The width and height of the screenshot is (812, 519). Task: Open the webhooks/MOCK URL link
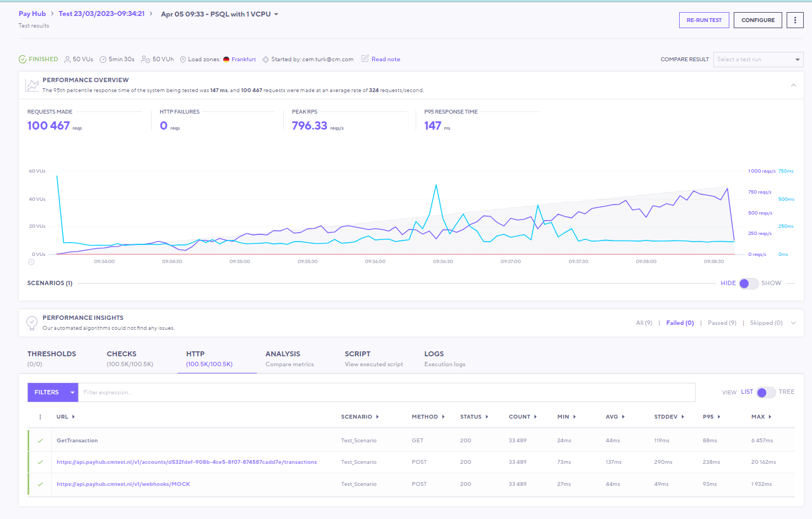[123, 484]
